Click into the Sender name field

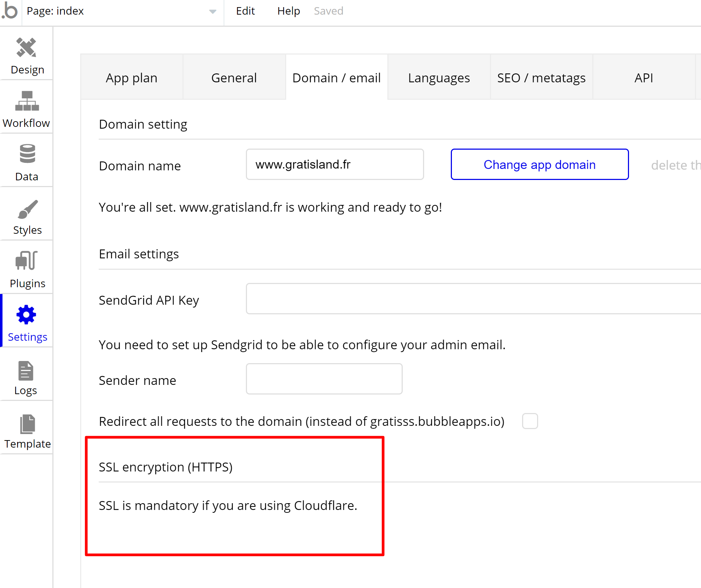tap(324, 379)
